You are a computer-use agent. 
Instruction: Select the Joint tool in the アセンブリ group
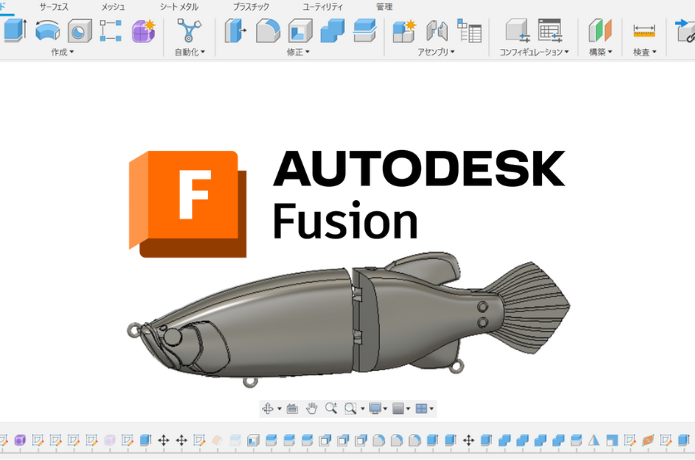[x=437, y=31]
